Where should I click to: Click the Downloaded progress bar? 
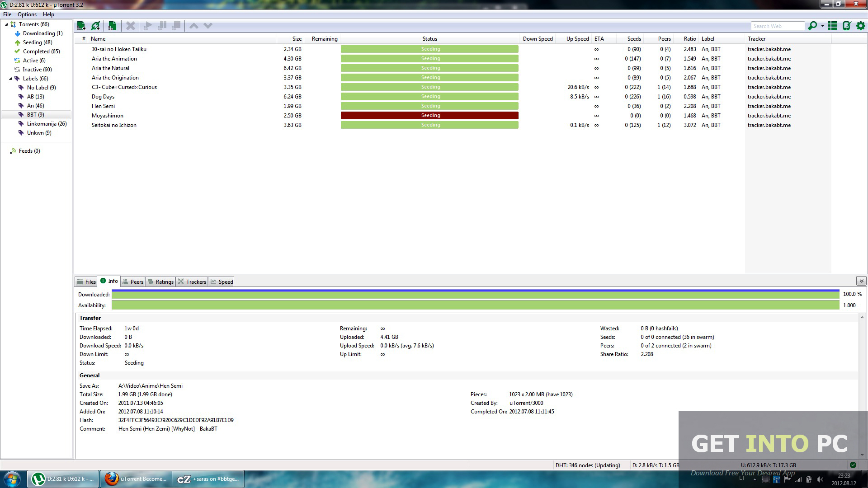[x=476, y=294]
